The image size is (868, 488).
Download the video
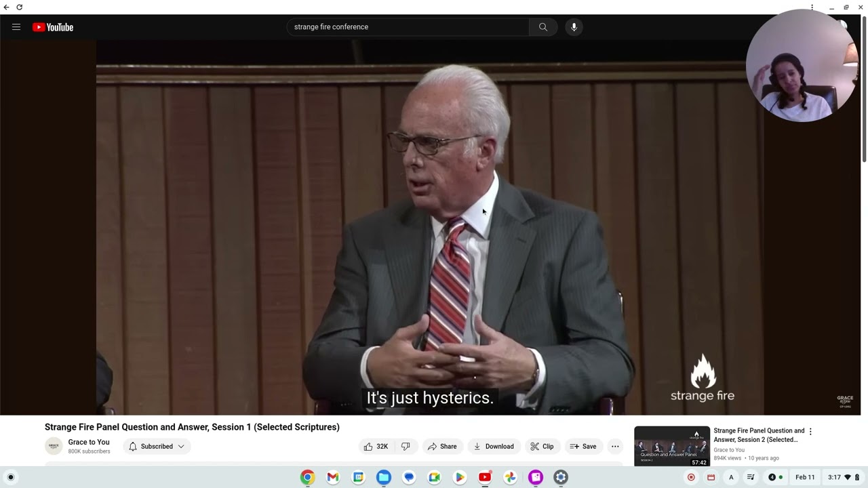click(494, 447)
